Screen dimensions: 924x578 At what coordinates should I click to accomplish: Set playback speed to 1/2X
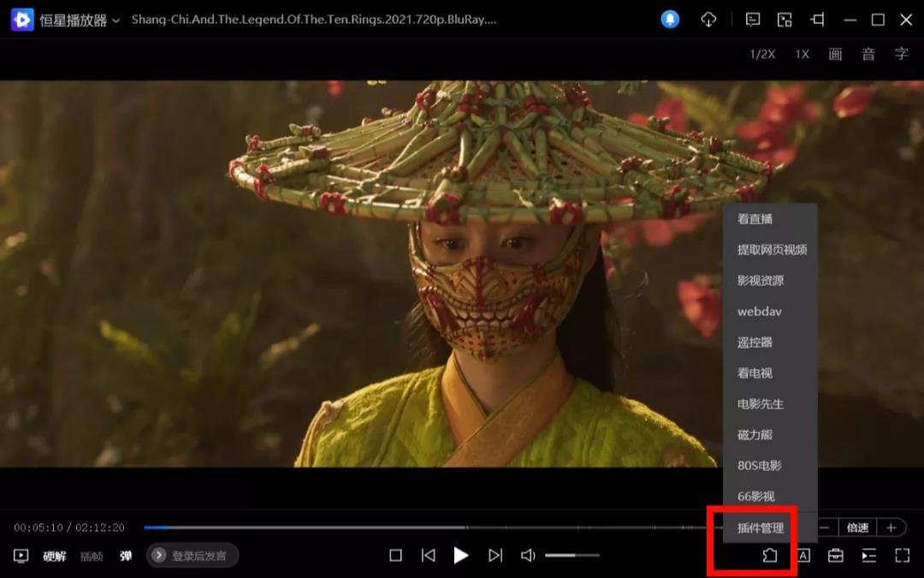pos(762,54)
